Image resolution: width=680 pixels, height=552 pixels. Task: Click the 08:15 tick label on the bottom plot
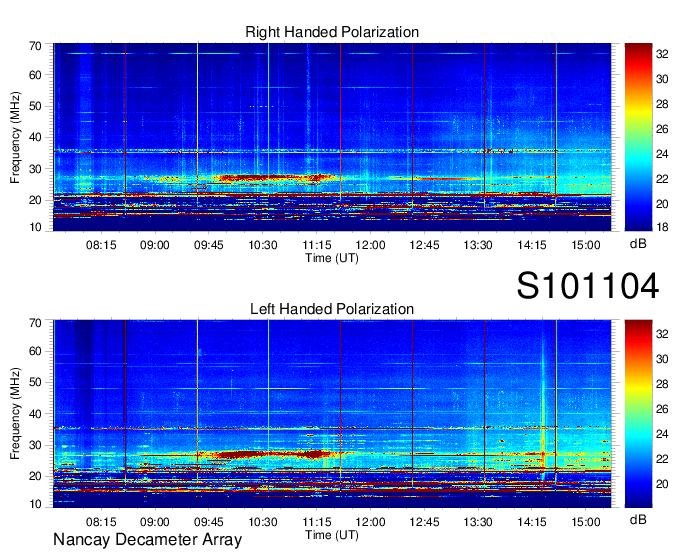[101, 522]
